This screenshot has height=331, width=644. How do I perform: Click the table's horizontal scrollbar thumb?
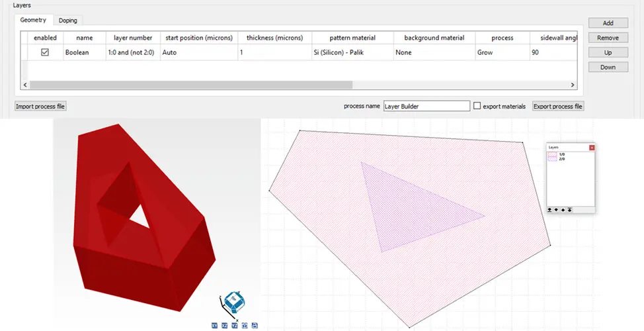click(191, 85)
